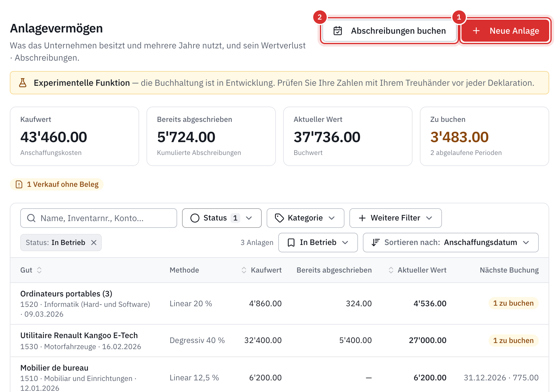The width and height of the screenshot is (559, 392).
Task: Click the 1 zu buchen badge for Ordinateurs portables
Action: (513, 303)
